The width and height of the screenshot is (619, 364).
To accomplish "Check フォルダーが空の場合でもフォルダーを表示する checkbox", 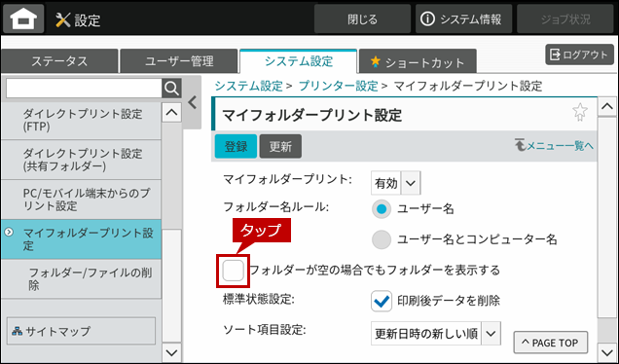I will click(233, 271).
